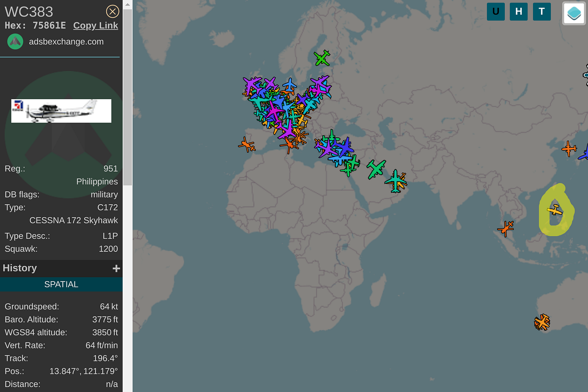
Task: Click the Type Desc. value L1P
Action: [110, 236]
